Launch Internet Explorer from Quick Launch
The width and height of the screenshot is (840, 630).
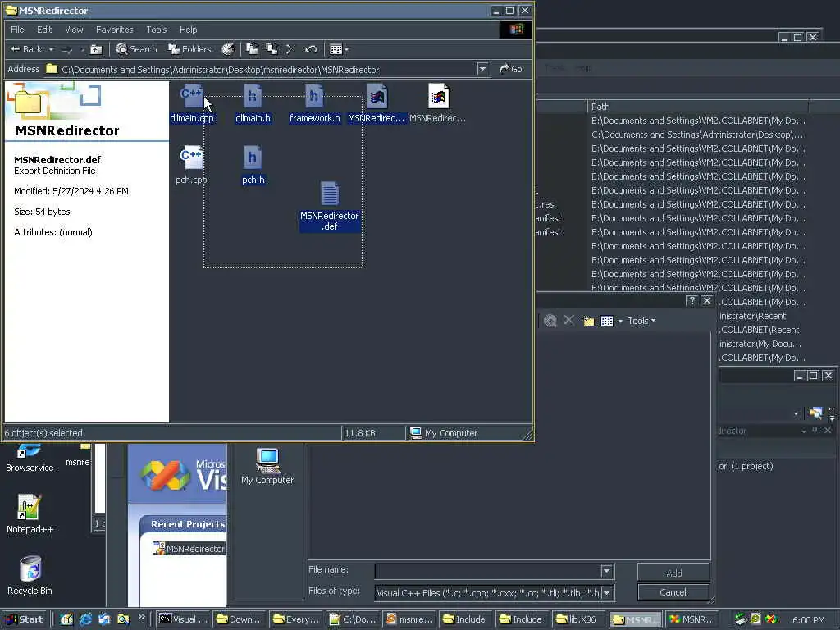tap(85, 619)
